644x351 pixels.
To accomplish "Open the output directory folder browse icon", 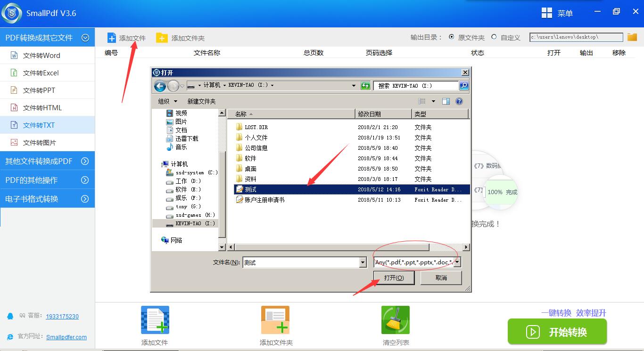I will click(x=632, y=37).
